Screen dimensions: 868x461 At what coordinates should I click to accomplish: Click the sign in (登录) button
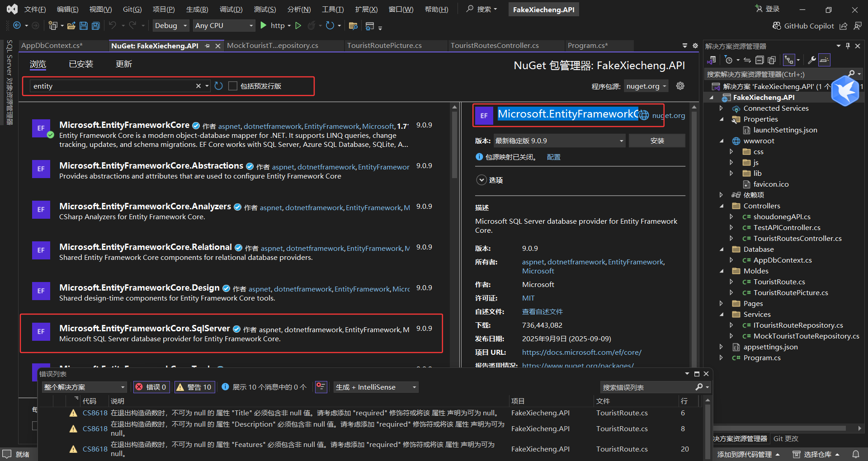767,9
